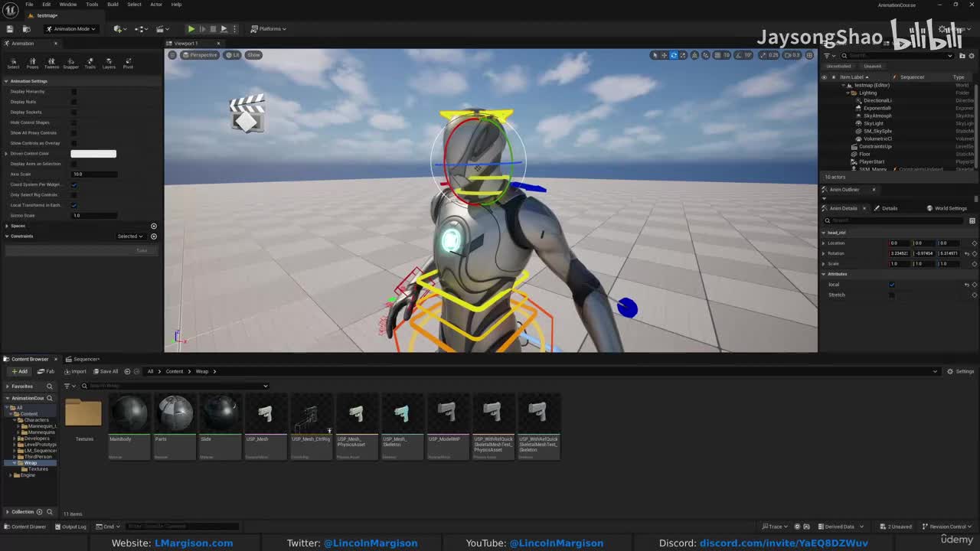Click the Save current level icon
The width and height of the screenshot is (980, 551).
tap(10, 29)
